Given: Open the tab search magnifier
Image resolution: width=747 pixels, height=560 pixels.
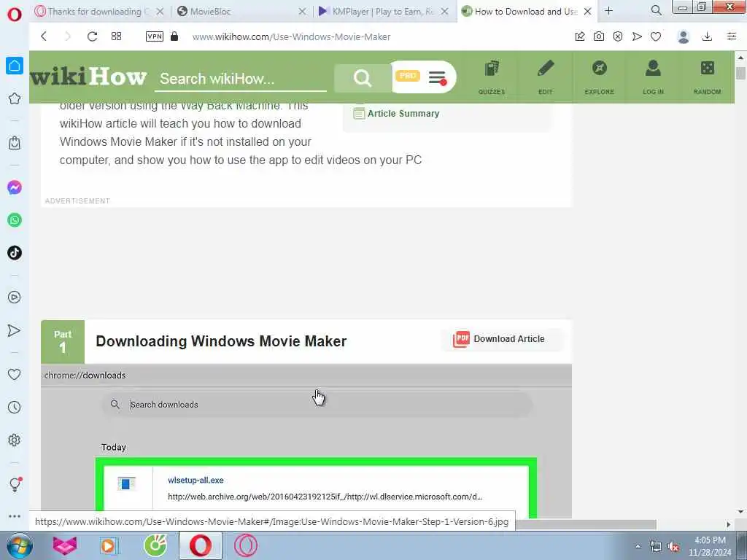Looking at the screenshot, I should coord(656,10).
